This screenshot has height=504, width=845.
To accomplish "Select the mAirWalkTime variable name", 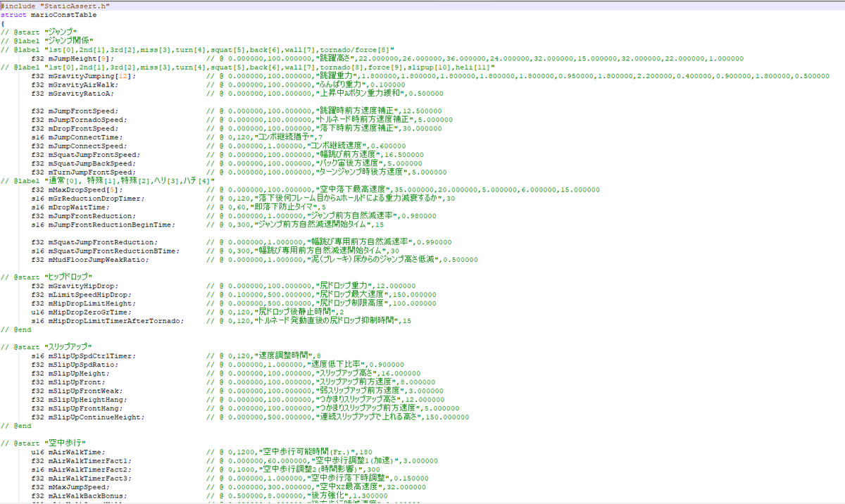I will 75,451.
